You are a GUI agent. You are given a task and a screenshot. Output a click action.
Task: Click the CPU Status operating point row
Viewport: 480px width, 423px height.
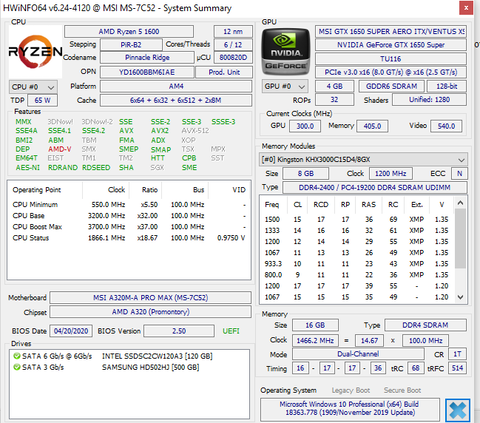click(129, 238)
